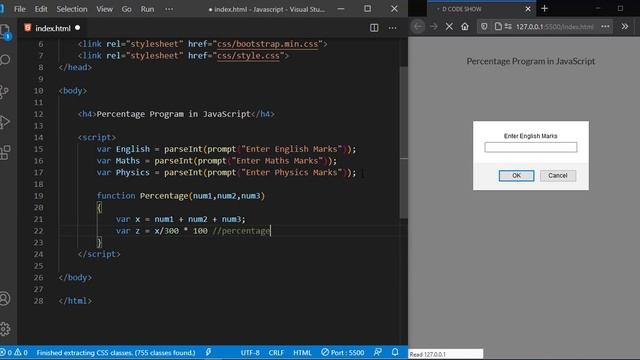
Task: Click the "Enter Maths Marks" string
Action: (277, 161)
